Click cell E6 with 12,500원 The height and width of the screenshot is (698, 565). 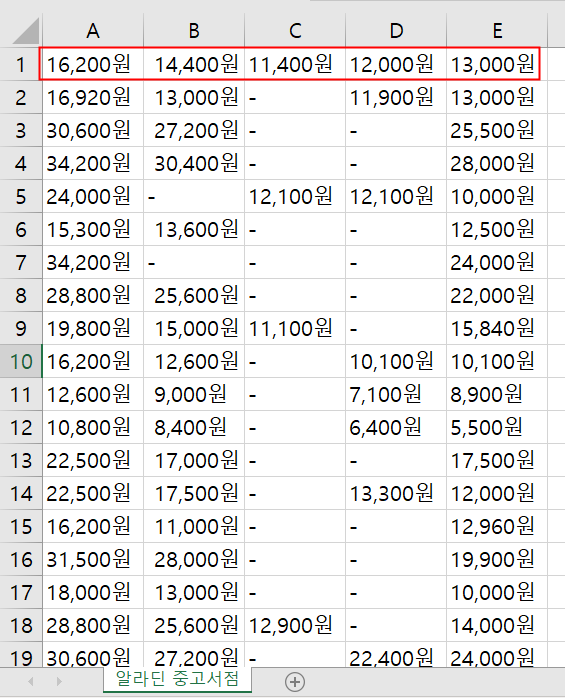click(497, 229)
